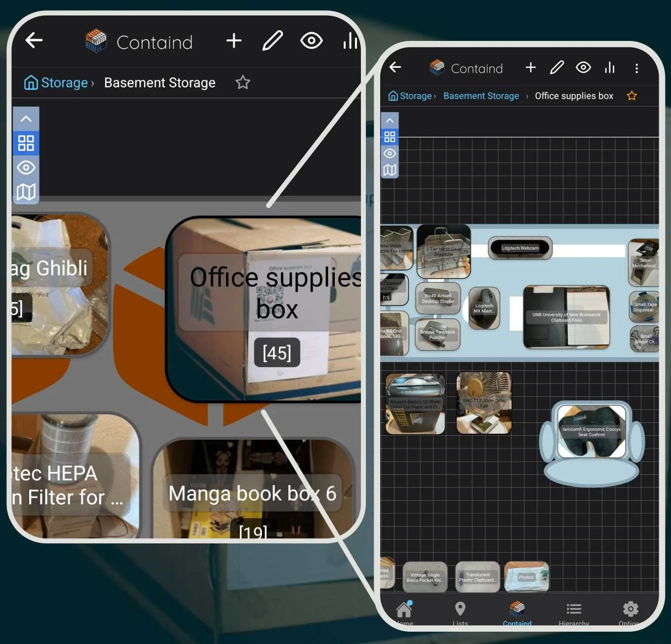Open map view icon on Basement Storage sidebar
This screenshot has height=644, width=671.
pos(26,192)
